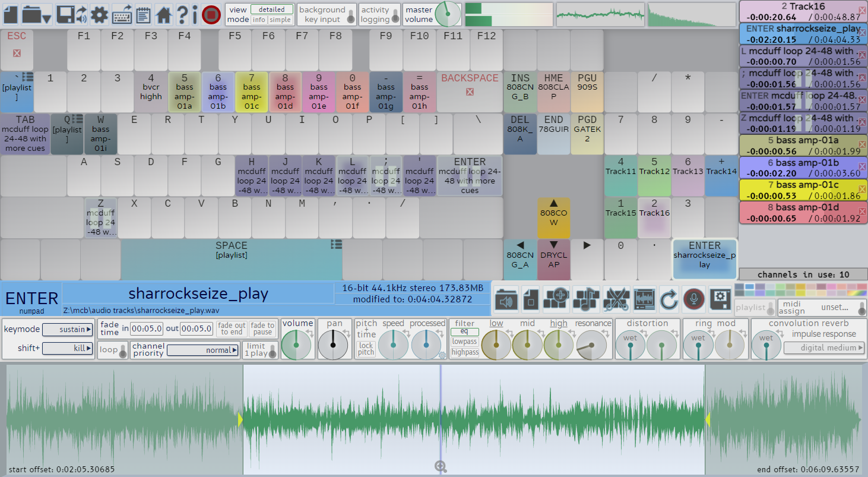Click the home icon in top toolbar
Image resolution: width=868 pixels, height=477 pixels.
pos(164,14)
